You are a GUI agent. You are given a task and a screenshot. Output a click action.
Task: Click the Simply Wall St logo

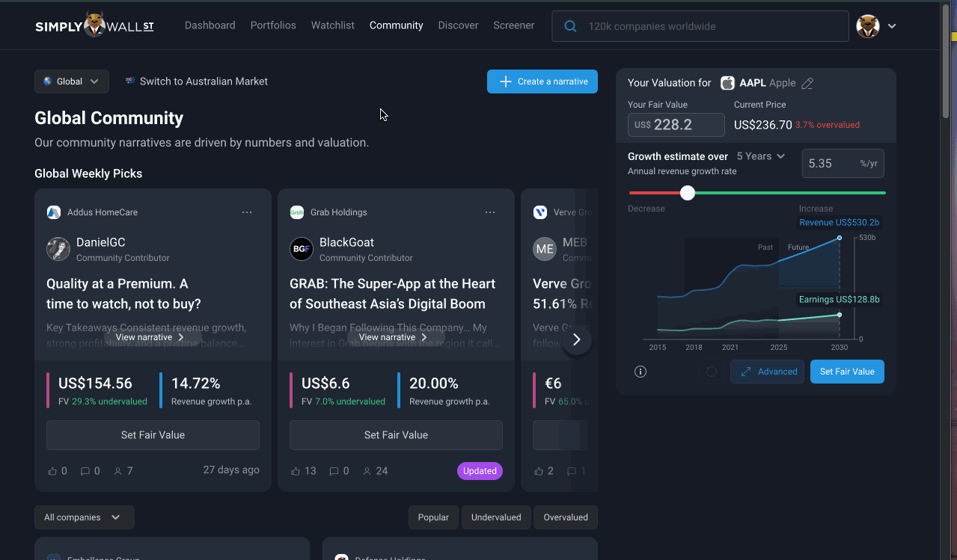point(94,25)
